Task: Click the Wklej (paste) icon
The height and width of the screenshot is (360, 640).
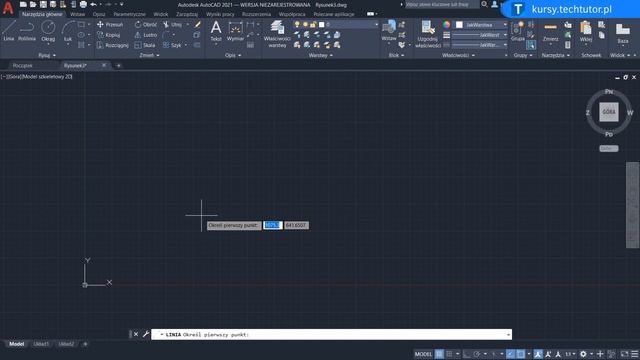Action: pyautogui.click(x=586, y=31)
